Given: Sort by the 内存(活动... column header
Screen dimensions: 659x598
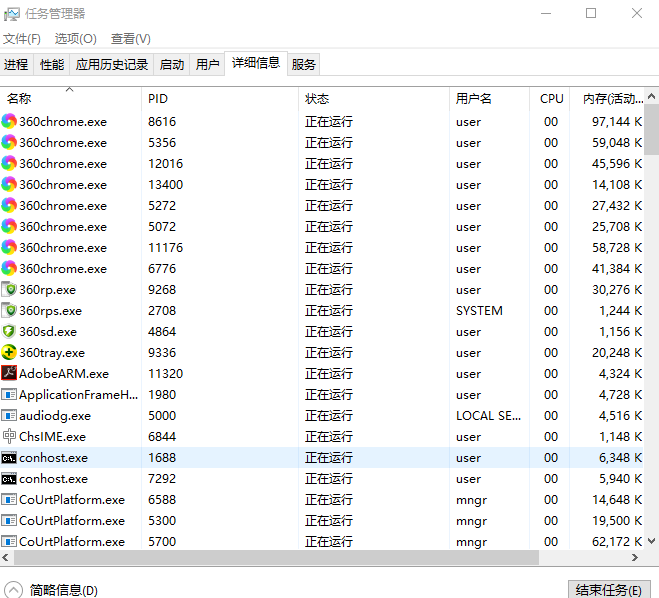Looking at the screenshot, I should [607, 99].
